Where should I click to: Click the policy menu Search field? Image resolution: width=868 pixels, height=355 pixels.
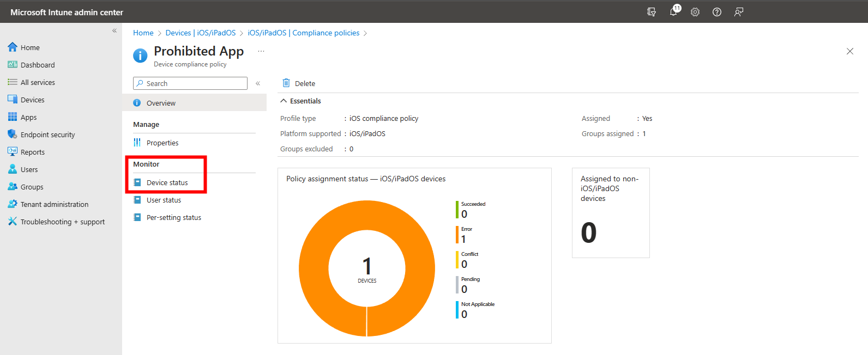pos(190,83)
